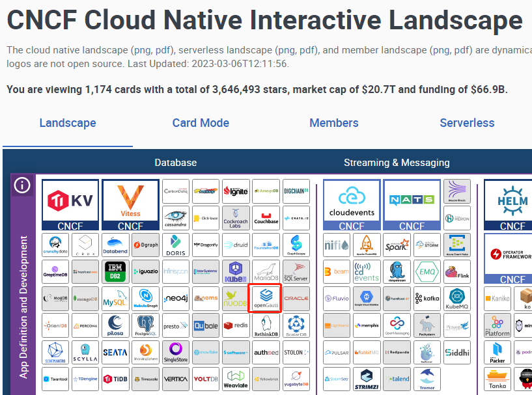The image size is (532, 395).
Task: Open the Members tab
Action: (334, 123)
